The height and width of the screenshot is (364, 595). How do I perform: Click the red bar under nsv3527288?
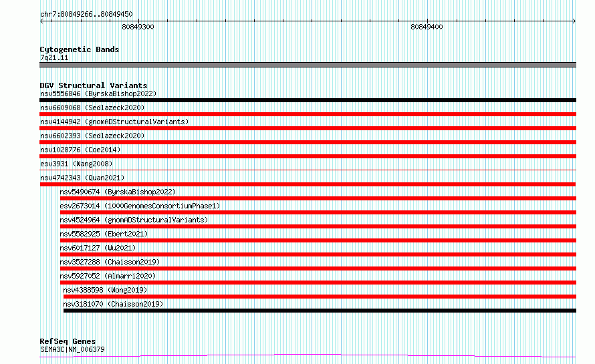318,268
